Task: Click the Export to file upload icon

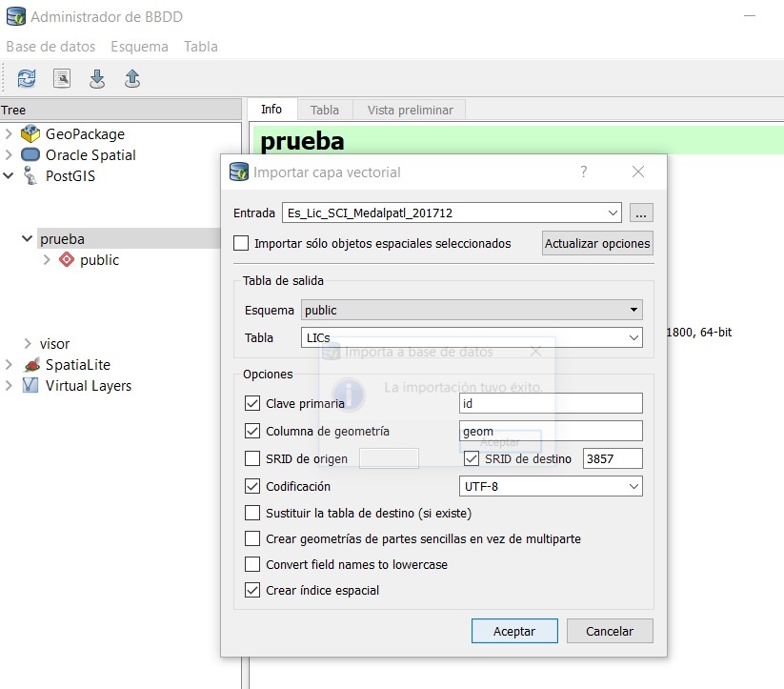Action: pos(132,78)
